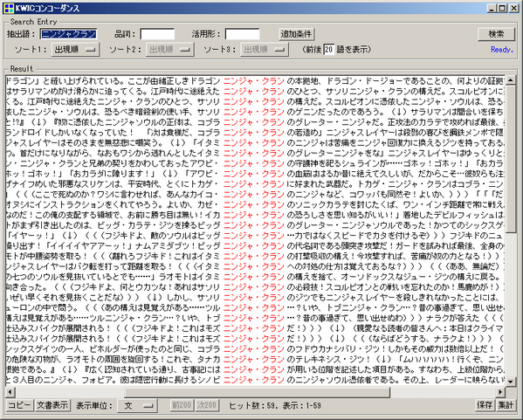Select result line containing への対処の仕方は覚えておるな
The width and height of the screenshot is (523, 420).
point(255,266)
